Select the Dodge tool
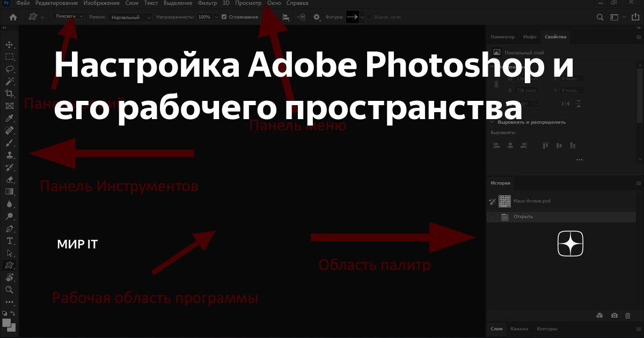Image resolution: width=644 pixels, height=338 pixels. (x=9, y=216)
